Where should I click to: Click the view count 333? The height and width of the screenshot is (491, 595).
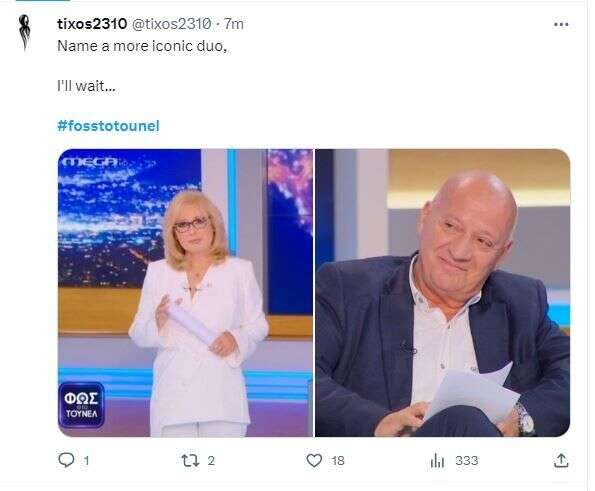point(467,461)
